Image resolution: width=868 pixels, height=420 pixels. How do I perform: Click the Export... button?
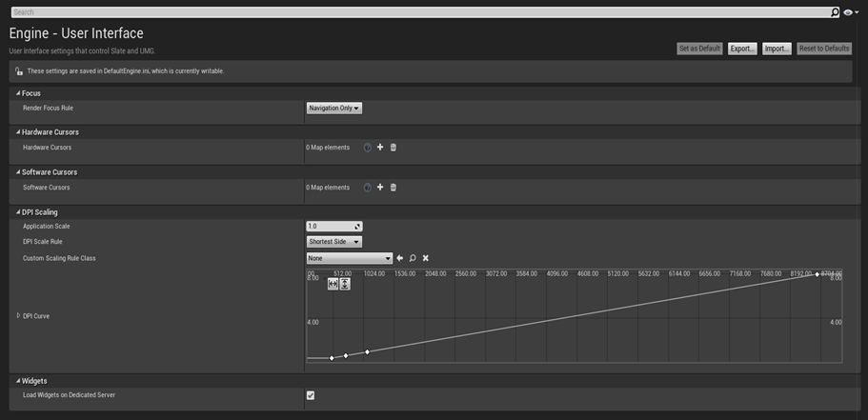point(742,49)
